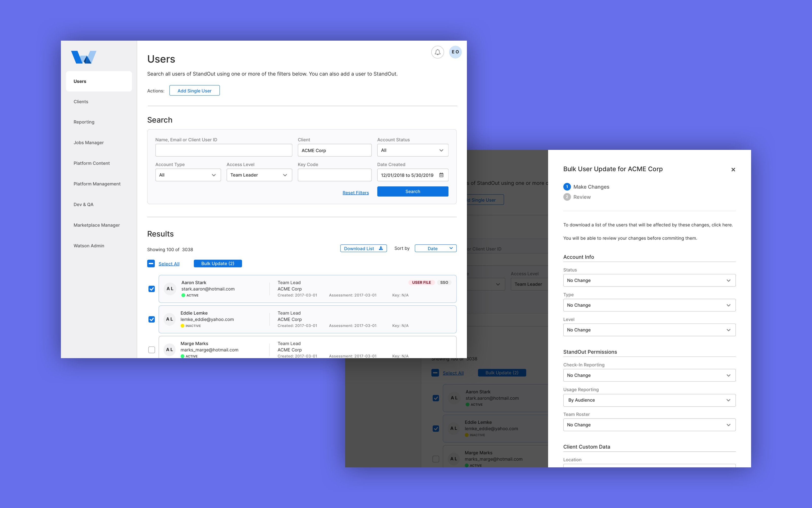Toggle the Select All checkbox in Users window
Viewport: 812px width, 508px height.
tap(151, 263)
